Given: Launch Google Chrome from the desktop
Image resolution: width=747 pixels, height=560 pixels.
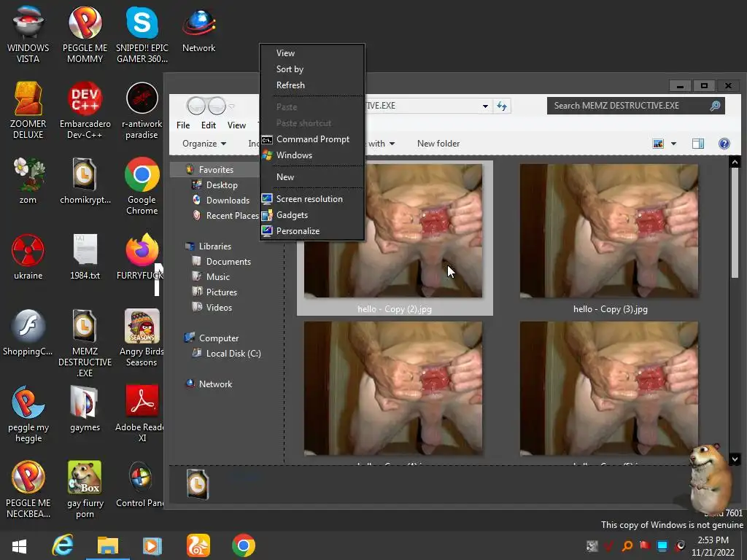Looking at the screenshot, I should pos(142,186).
